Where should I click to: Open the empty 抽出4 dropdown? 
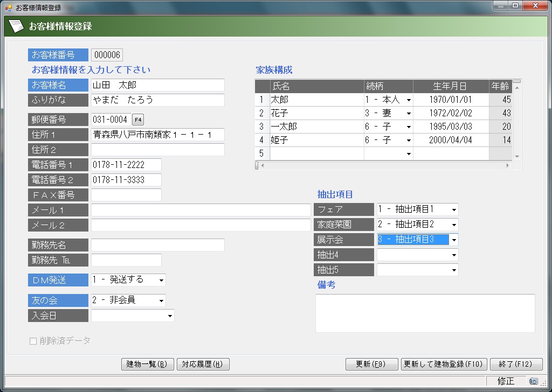pos(454,255)
